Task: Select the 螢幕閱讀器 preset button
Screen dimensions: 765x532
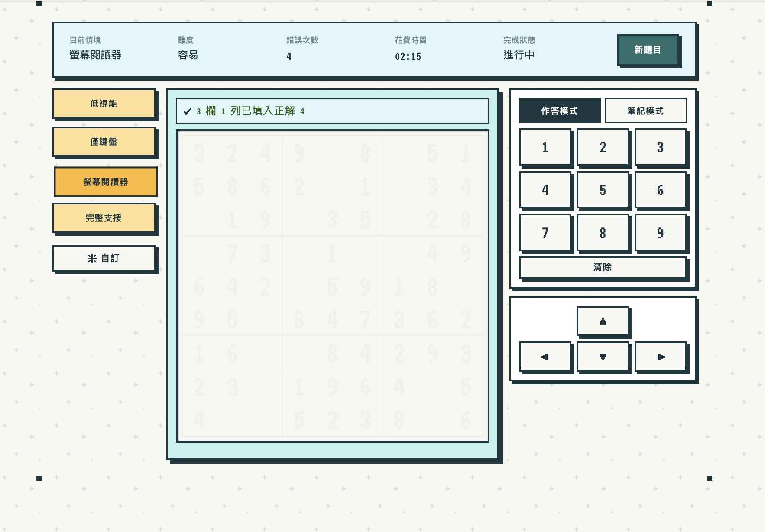Action: (x=105, y=182)
